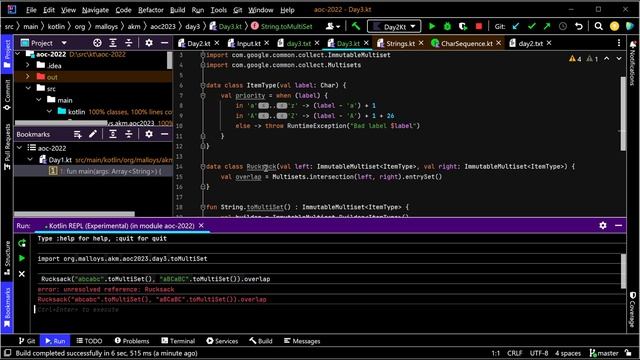Click Git Push arrow icon
The image size is (640, 360).
(x=547, y=27)
